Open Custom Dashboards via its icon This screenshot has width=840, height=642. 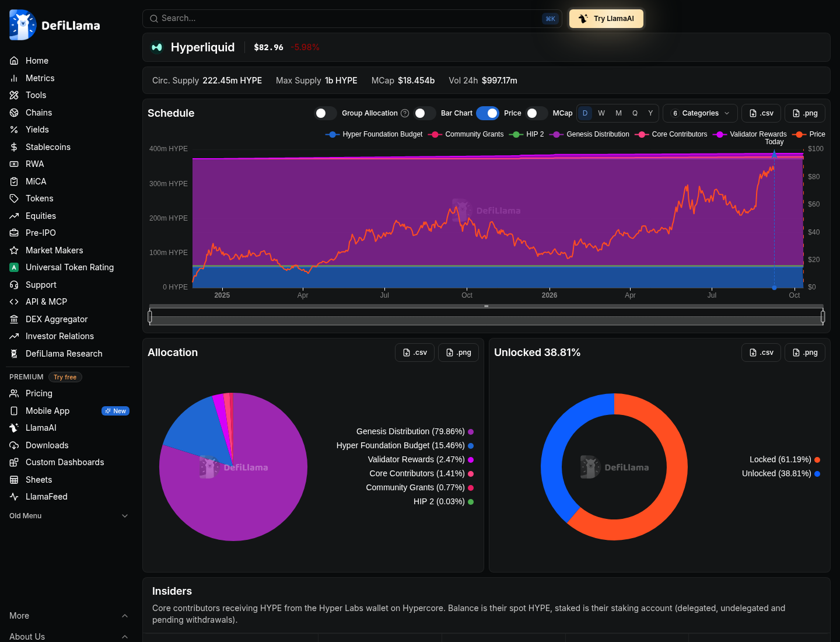(x=14, y=462)
